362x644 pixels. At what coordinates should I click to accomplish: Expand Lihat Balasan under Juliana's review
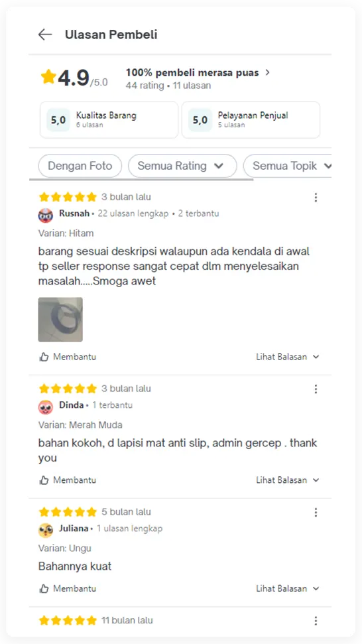pyautogui.click(x=287, y=588)
